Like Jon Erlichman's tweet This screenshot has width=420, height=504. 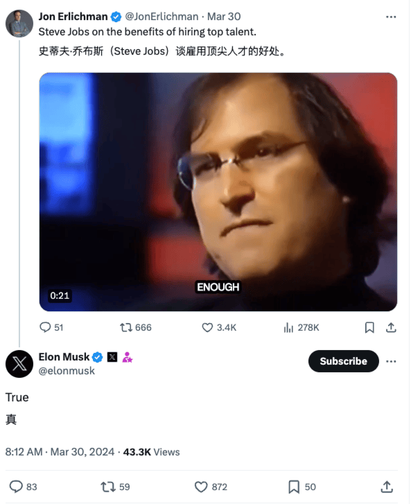(x=207, y=327)
